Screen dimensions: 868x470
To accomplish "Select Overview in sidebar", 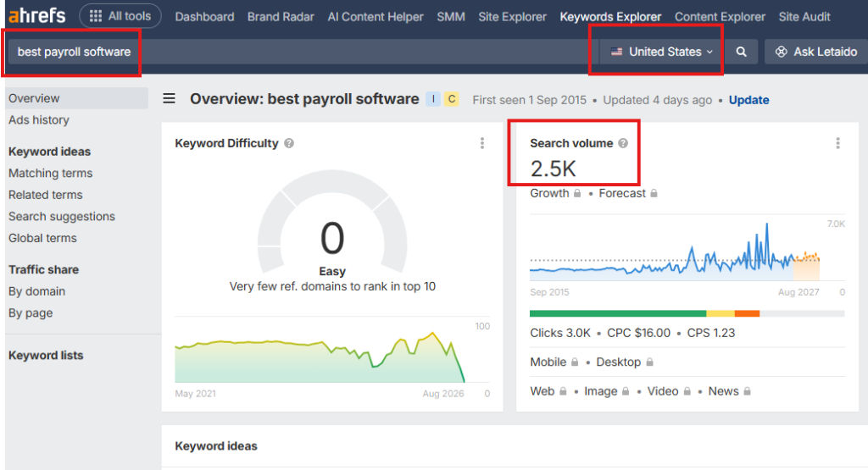I will 77,98.
